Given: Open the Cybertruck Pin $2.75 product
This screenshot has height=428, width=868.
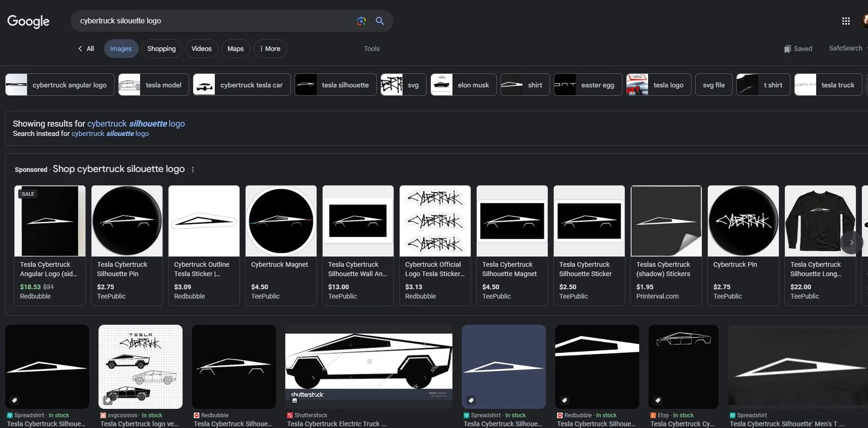Looking at the screenshot, I should (743, 246).
